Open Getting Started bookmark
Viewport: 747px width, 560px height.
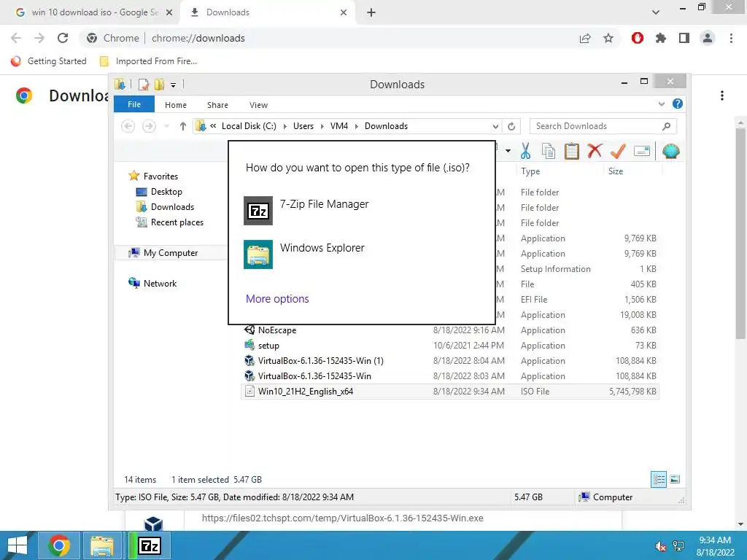click(x=49, y=61)
